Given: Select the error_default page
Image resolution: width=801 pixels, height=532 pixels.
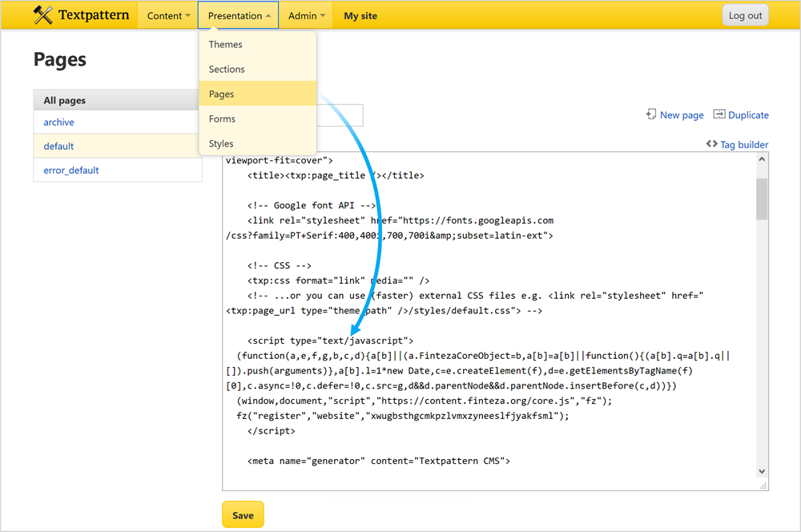Looking at the screenshot, I should point(71,170).
